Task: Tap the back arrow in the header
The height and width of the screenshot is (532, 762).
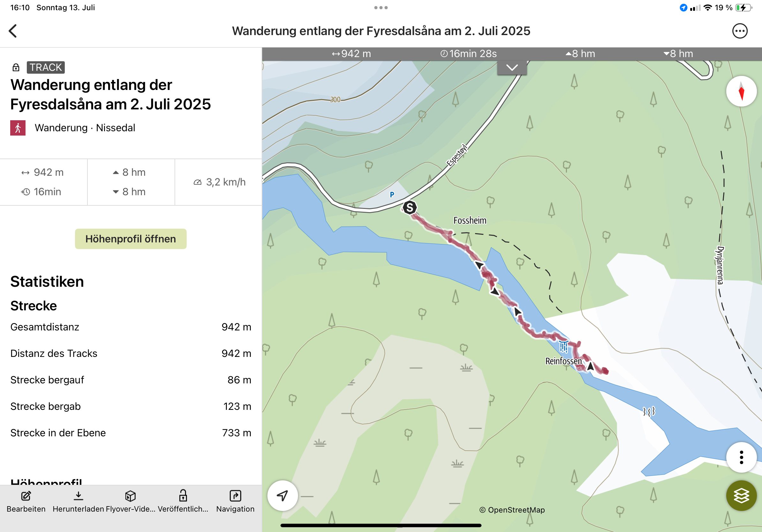Action: click(13, 31)
